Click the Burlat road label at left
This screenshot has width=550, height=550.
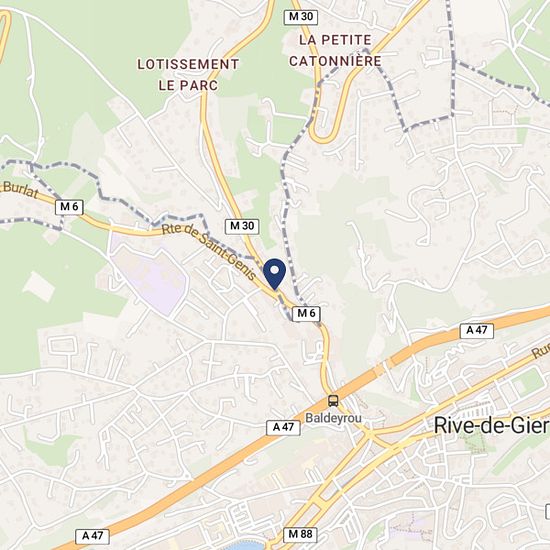click(x=20, y=190)
